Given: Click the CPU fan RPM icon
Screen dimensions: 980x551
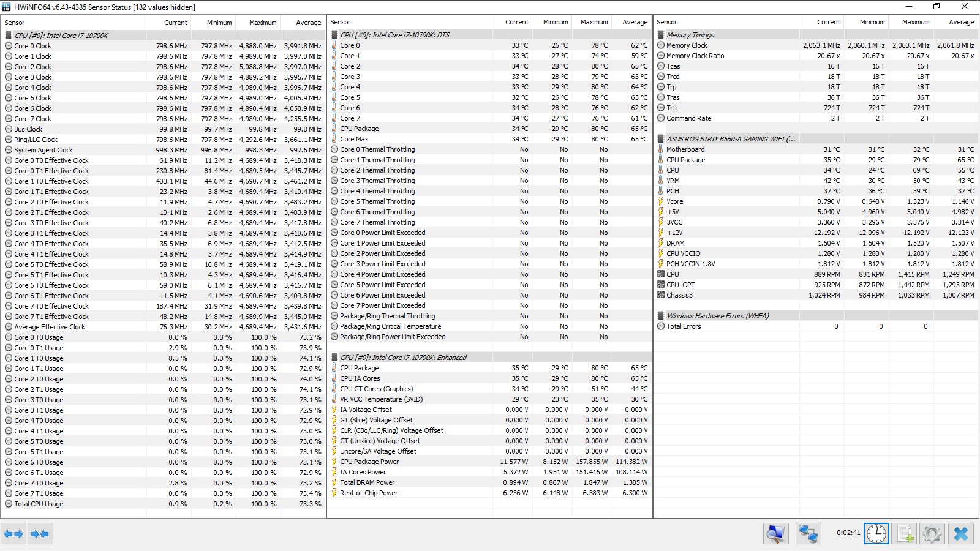Looking at the screenshot, I should [x=661, y=274].
